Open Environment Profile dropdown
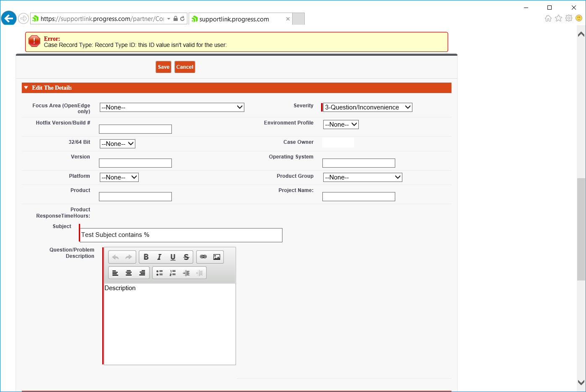 pos(341,125)
